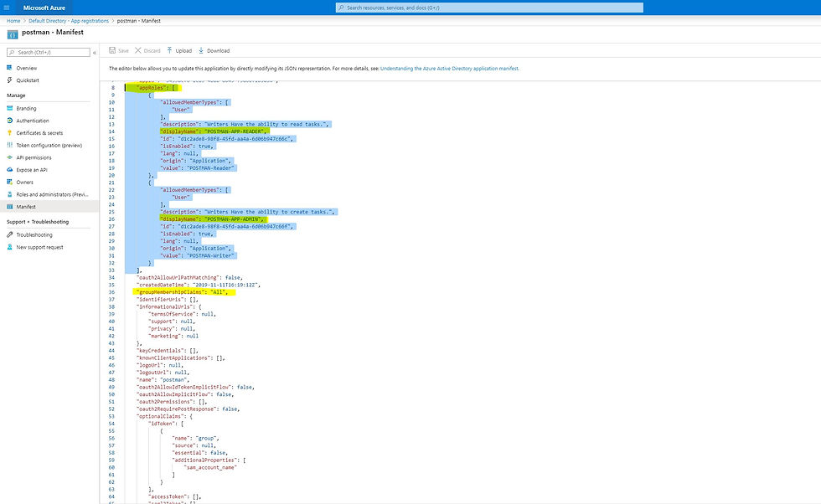
Task: Click the Expose an API cloud icon
Action: [x=9, y=170]
